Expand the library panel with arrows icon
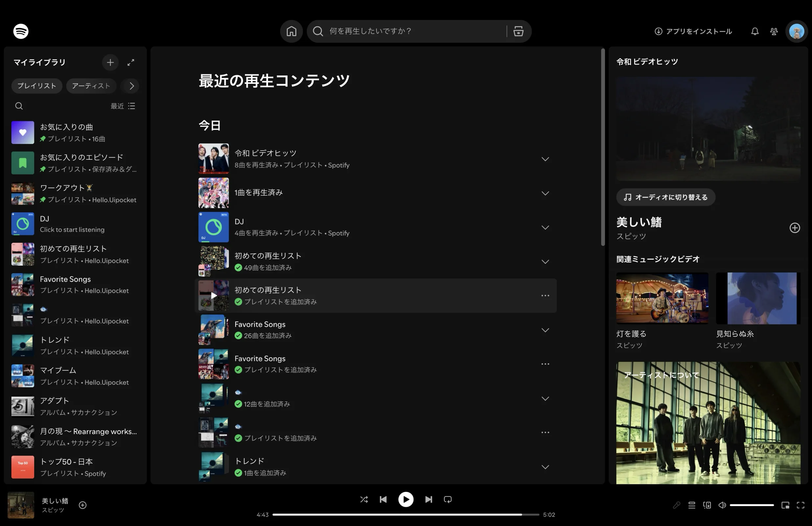This screenshot has height=526, width=812. coord(131,62)
